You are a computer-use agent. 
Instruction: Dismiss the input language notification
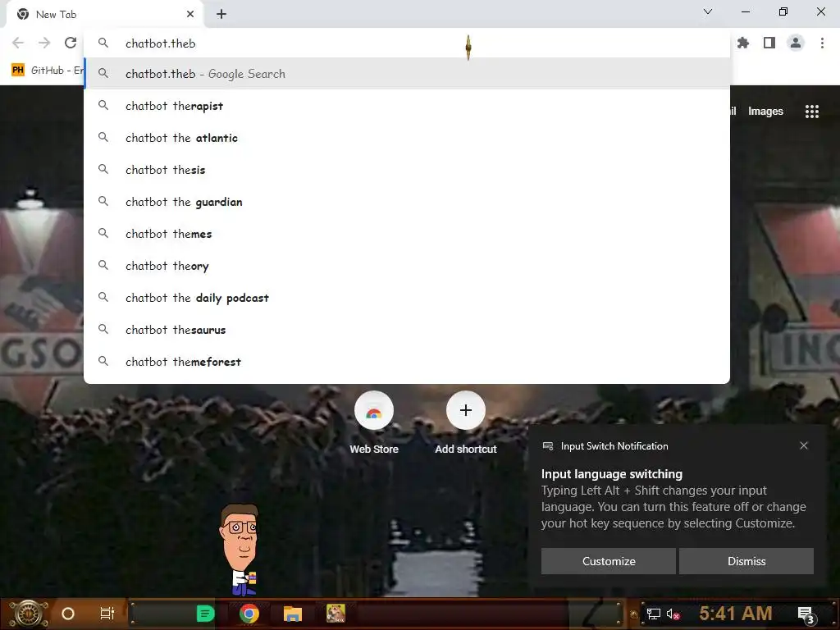(746, 561)
